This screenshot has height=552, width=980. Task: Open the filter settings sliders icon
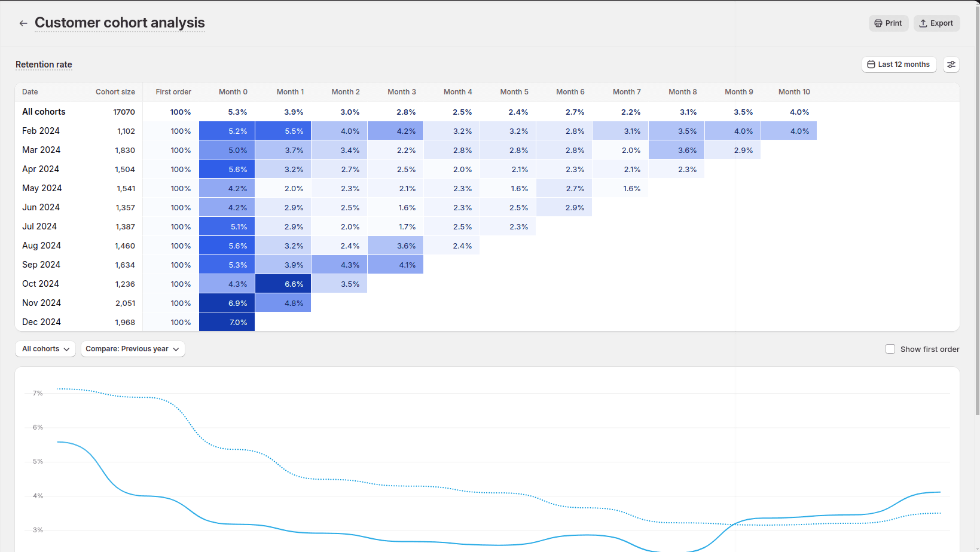[x=951, y=65]
